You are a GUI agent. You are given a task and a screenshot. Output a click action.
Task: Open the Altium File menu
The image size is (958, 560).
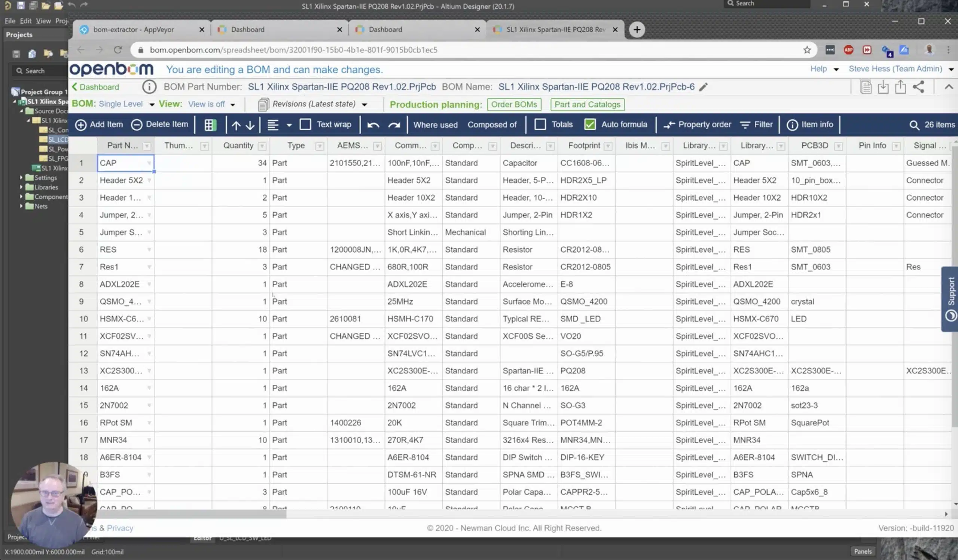coord(10,21)
